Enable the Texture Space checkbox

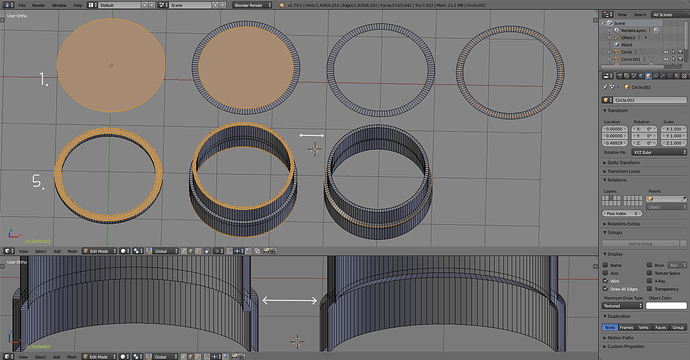649,273
